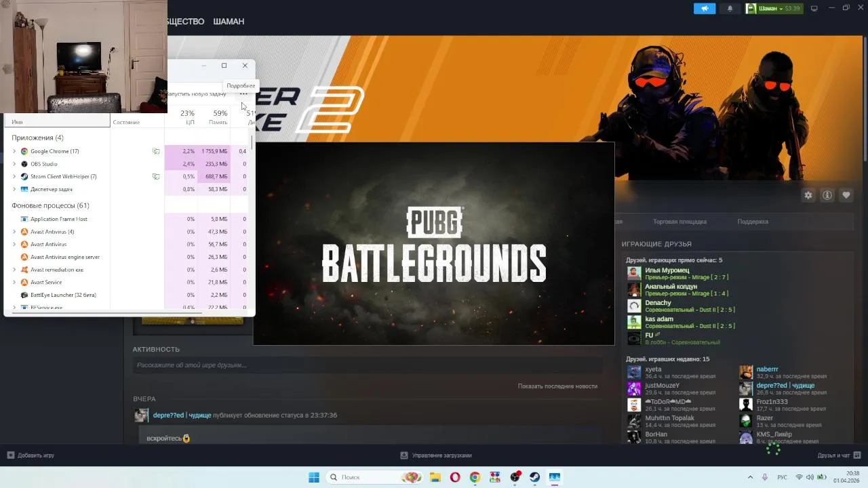The height and width of the screenshot is (488, 868).
Task: Click Avast Antivirus engine server icon
Action: (24, 257)
